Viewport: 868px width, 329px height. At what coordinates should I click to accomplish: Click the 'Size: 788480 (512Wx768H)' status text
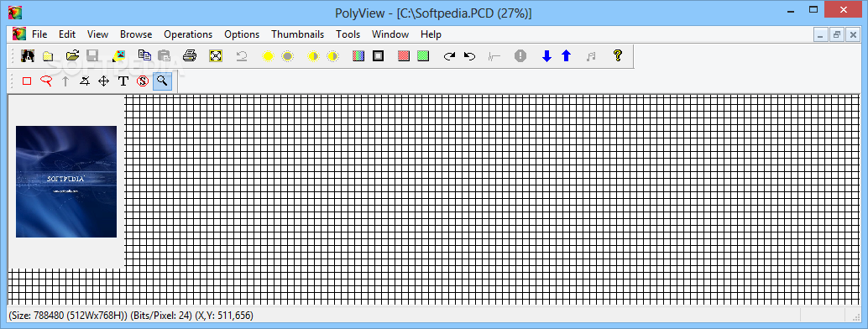[67, 316]
